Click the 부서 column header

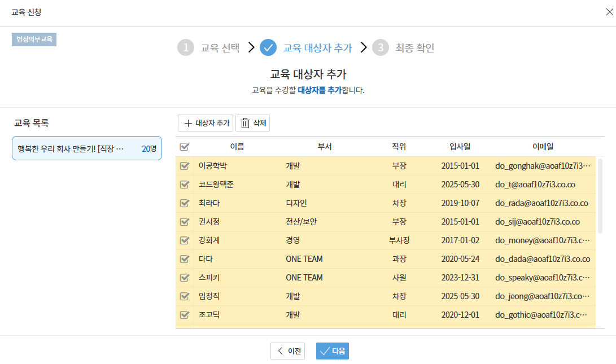tap(325, 147)
